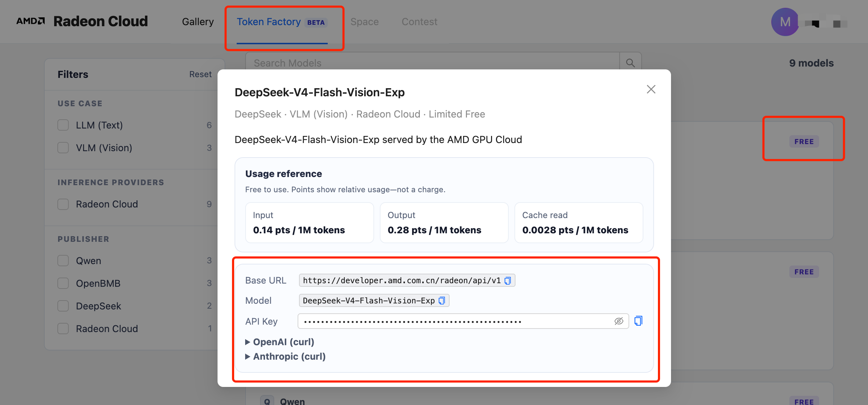Image resolution: width=868 pixels, height=405 pixels.
Task: Check the DeepSeek publisher filter
Action: click(x=63, y=306)
